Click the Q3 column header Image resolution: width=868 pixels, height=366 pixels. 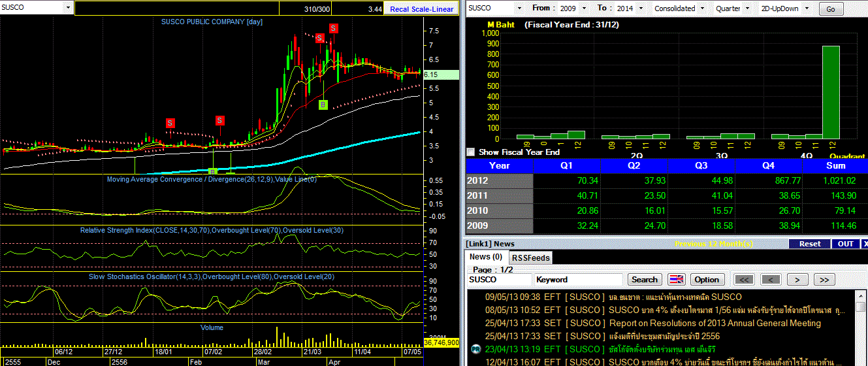702,166
